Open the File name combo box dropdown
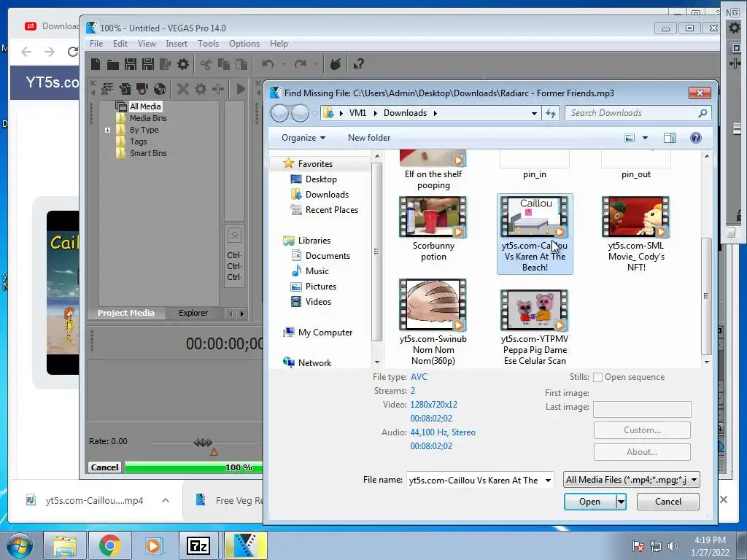This screenshot has width=747, height=560. pyautogui.click(x=549, y=480)
